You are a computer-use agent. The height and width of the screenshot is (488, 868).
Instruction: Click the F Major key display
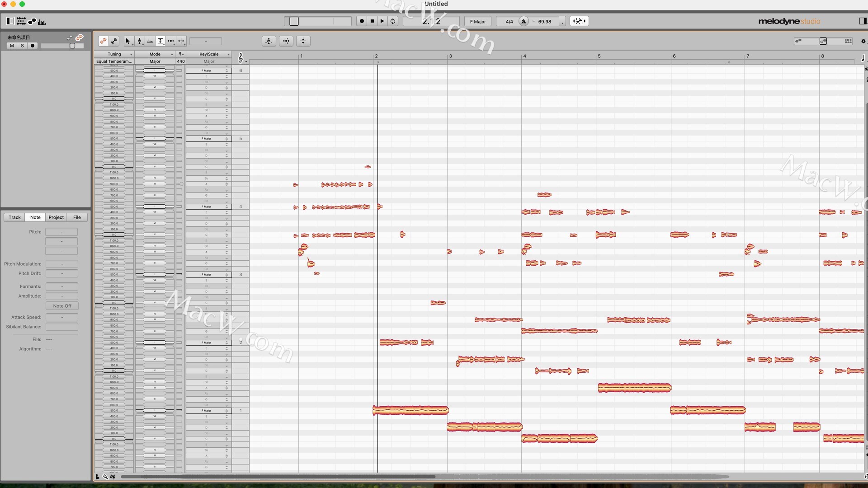click(478, 22)
